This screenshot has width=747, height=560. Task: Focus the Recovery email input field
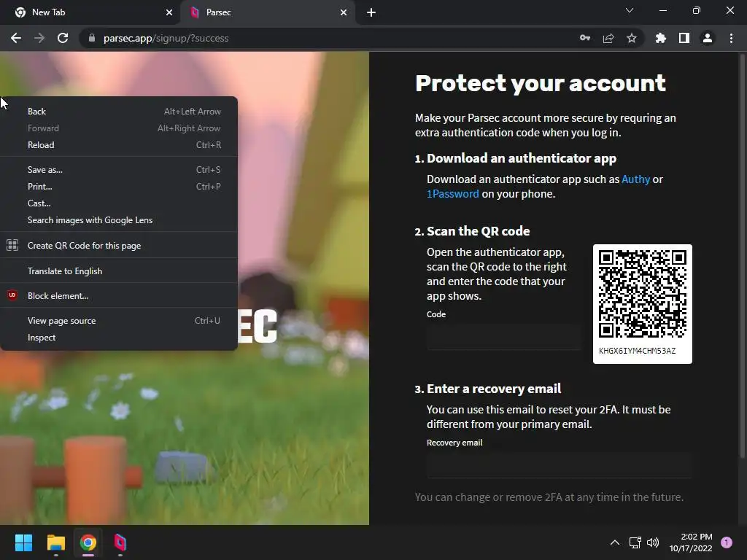tap(560, 465)
